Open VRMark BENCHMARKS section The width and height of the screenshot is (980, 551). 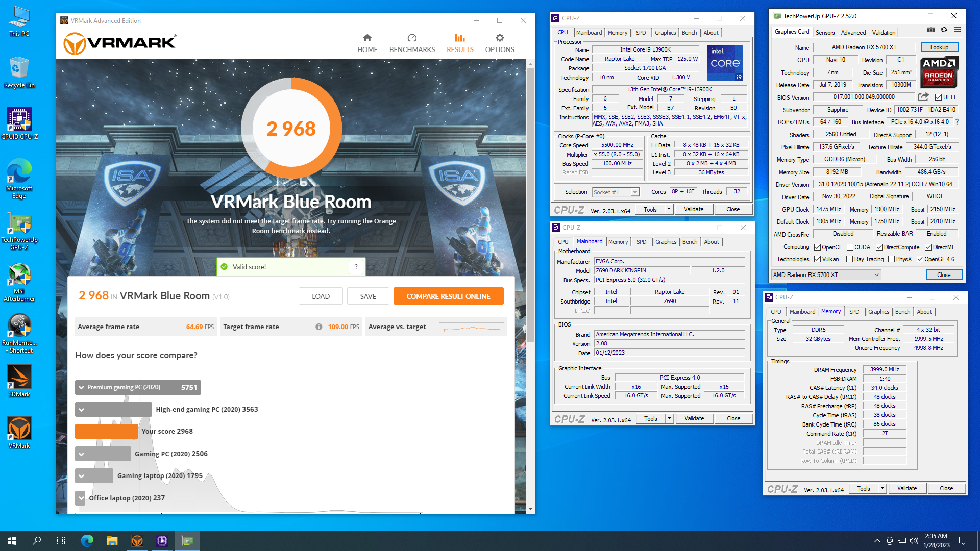pos(412,43)
